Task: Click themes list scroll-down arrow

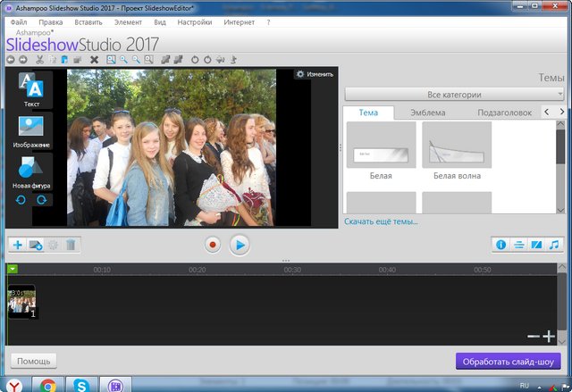Action: (x=560, y=210)
